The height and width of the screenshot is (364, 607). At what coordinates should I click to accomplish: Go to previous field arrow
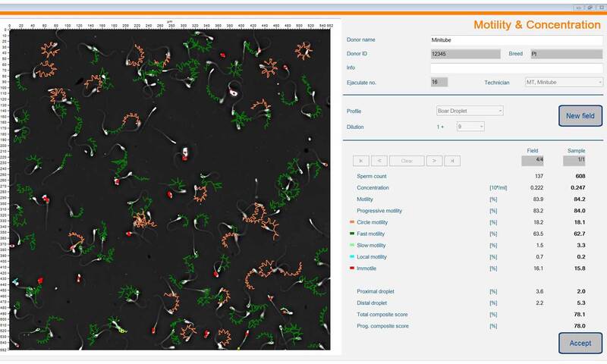pos(380,161)
